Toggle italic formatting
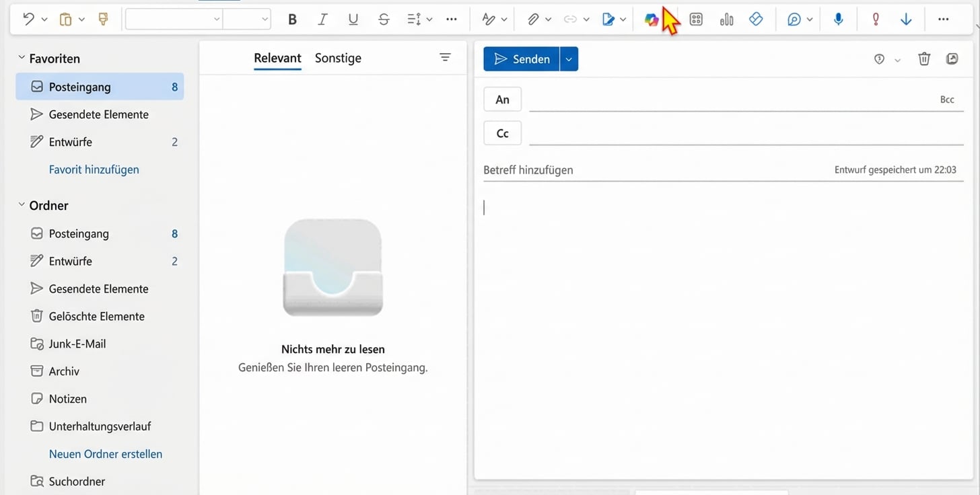The image size is (980, 495). point(322,20)
